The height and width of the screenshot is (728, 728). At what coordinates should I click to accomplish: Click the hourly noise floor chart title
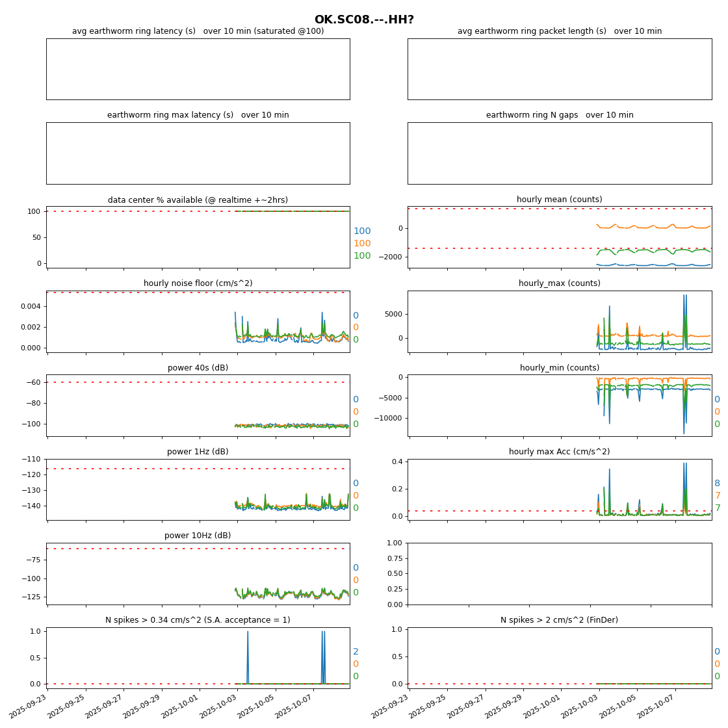198,283
